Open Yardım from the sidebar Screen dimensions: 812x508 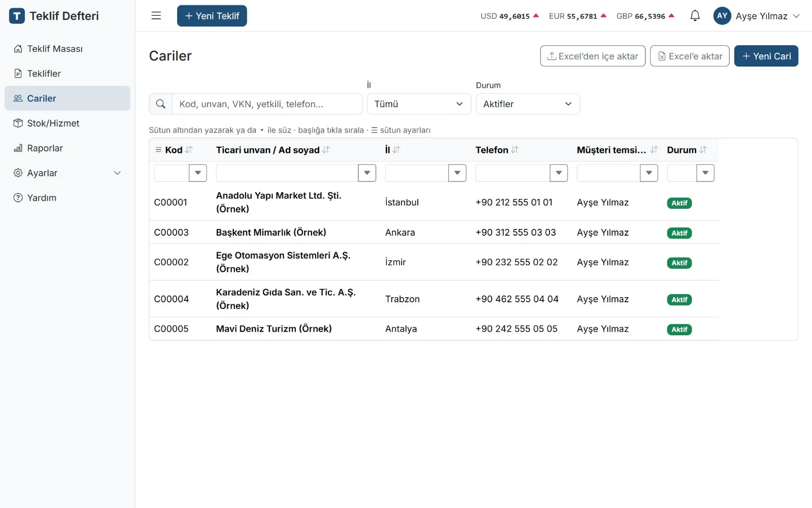(67, 198)
